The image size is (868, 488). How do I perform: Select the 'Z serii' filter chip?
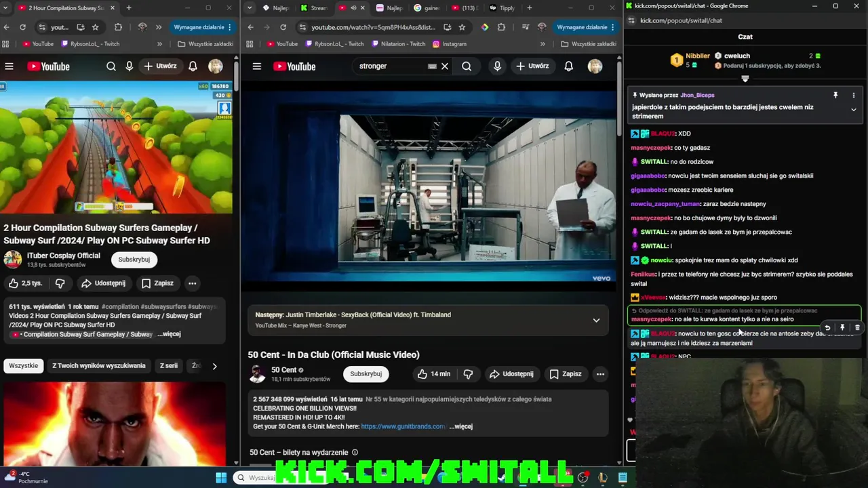(x=169, y=366)
